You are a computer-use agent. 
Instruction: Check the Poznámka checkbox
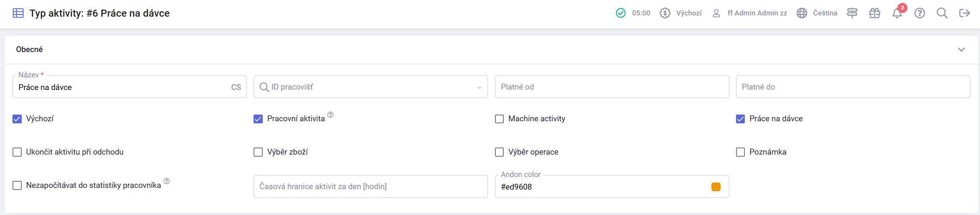pyautogui.click(x=740, y=152)
